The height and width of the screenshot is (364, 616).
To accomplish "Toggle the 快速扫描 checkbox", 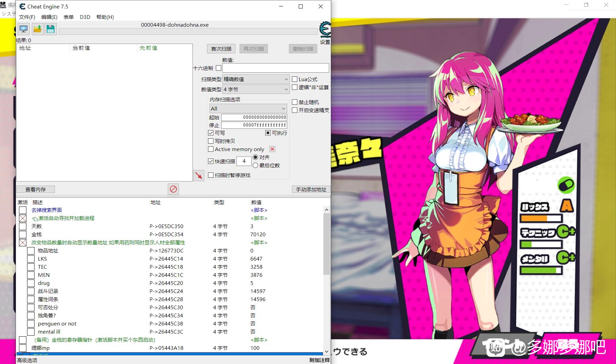I will pos(211,161).
